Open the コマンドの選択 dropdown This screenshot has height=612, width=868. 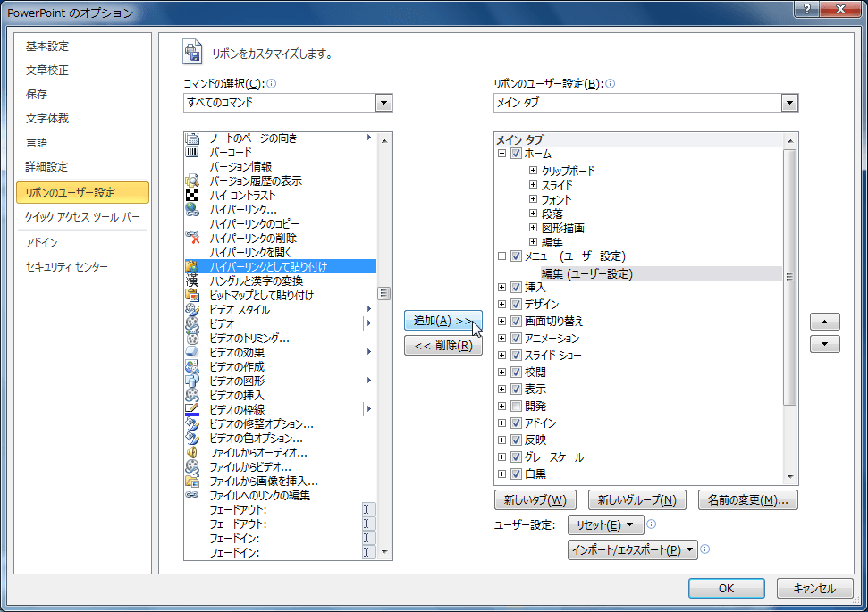(x=383, y=103)
